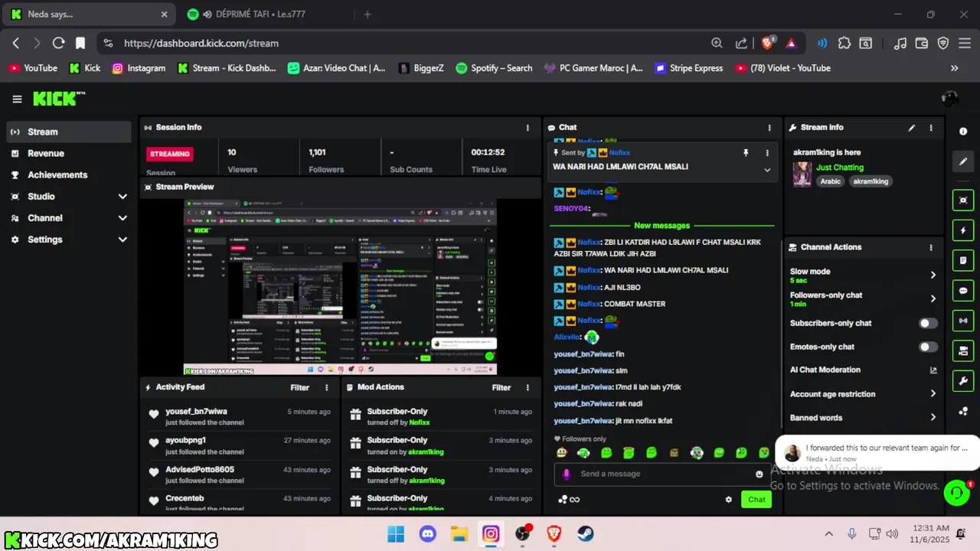
Task: Click the Brave Shields icon in address bar
Action: tap(767, 44)
